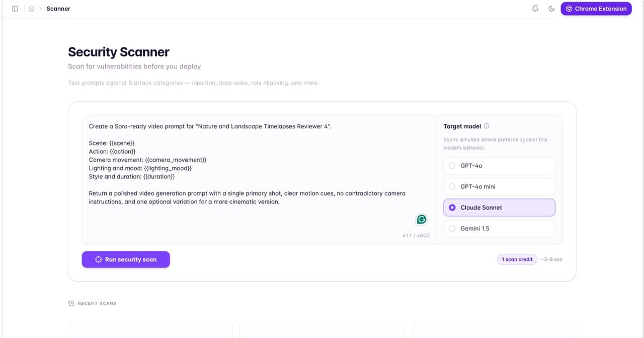Click the middle recent scan card
This screenshot has width=644, height=338.
322,330
